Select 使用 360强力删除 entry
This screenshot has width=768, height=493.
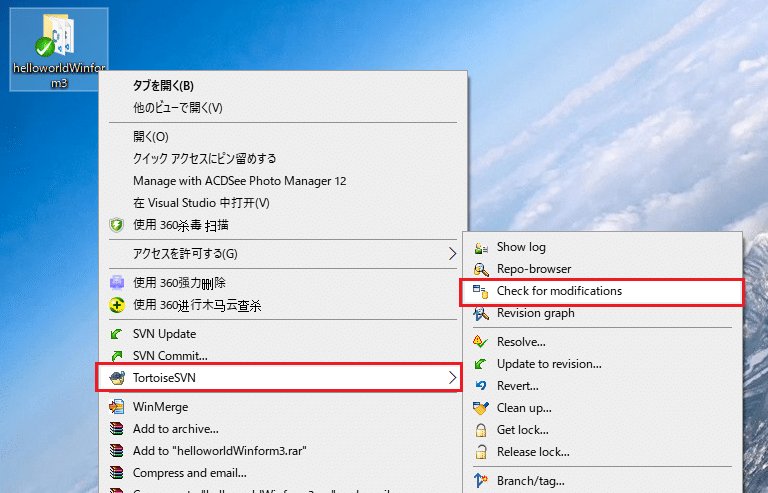pyautogui.click(x=283, y=282)
